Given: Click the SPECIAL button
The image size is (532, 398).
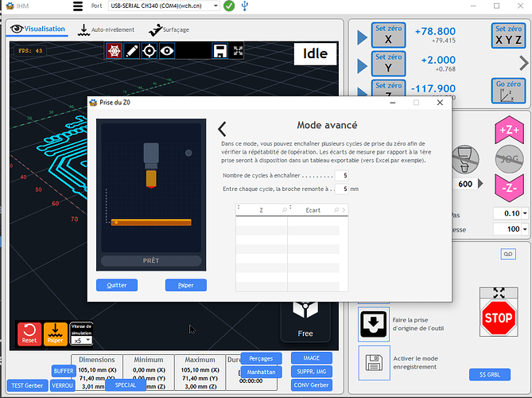Looking at the screenshot, I should (x=126, y=385).
